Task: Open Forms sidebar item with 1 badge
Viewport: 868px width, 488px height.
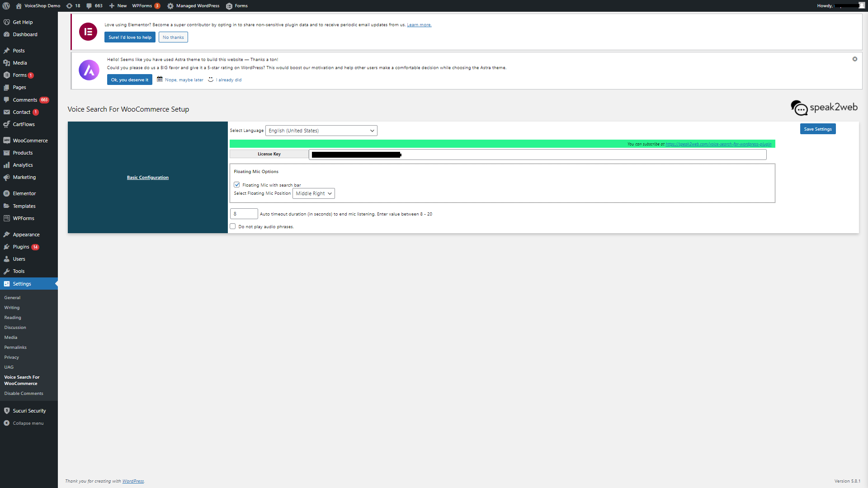Action: tap(29, 75)
